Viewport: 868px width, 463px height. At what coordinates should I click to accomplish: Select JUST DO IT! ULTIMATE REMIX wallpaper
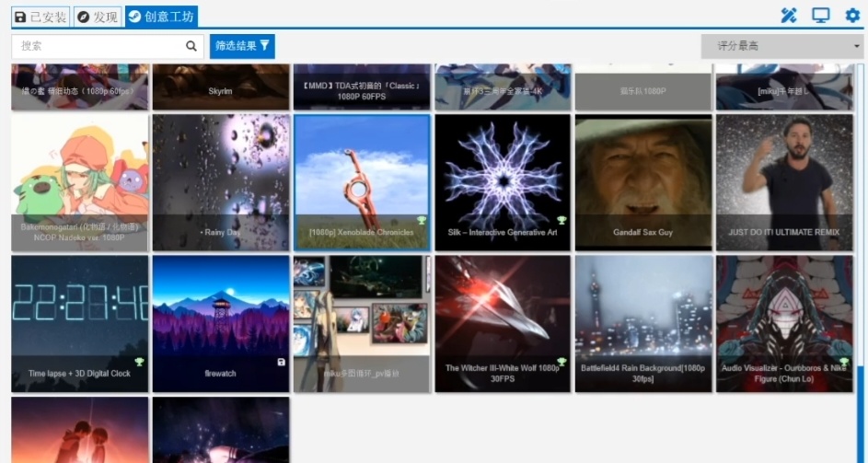click(784, 183)
